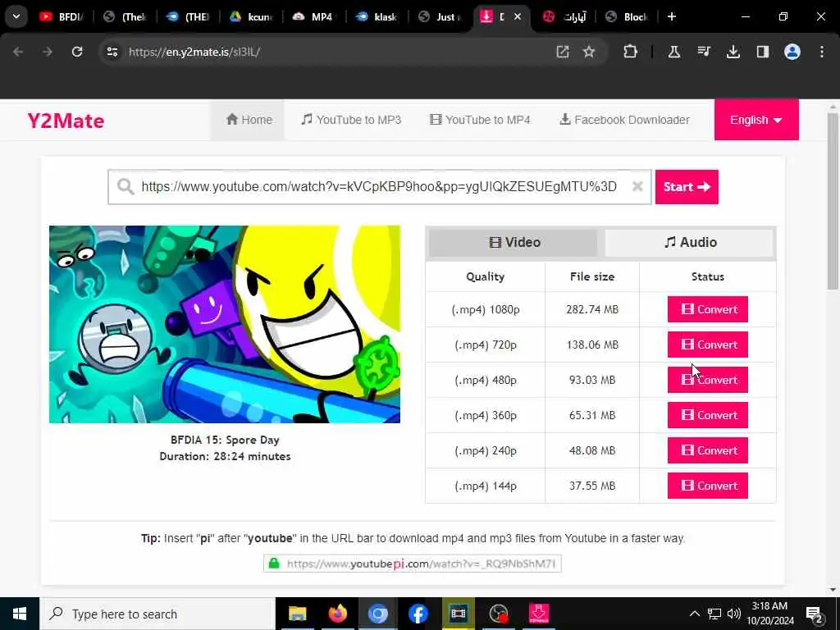The width and height of the screenshot is (840, 630).
Task: Switch to the klask browser tab
Action: click(x=377, y=16)
